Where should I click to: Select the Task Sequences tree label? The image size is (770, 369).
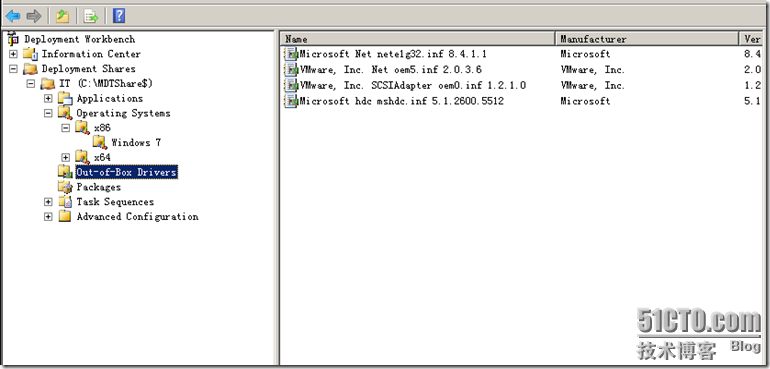click(115, 201)
